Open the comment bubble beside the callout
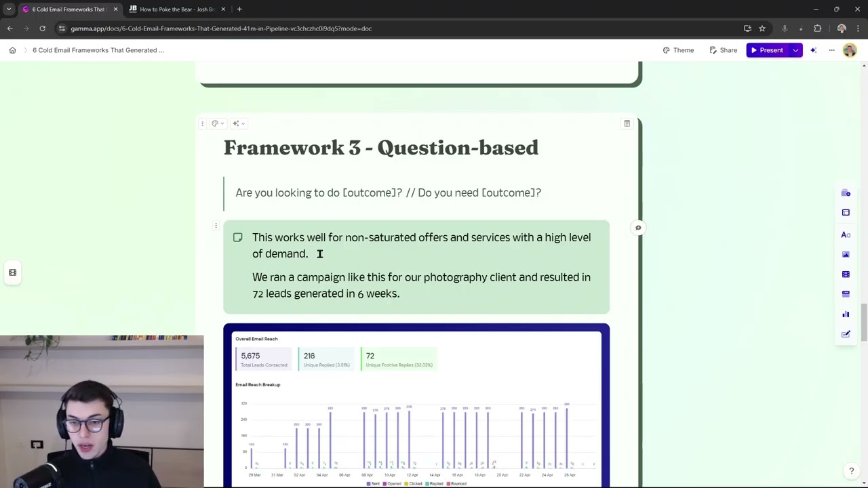Viewport: 868px width, 488px height. [x=638, y=228]
